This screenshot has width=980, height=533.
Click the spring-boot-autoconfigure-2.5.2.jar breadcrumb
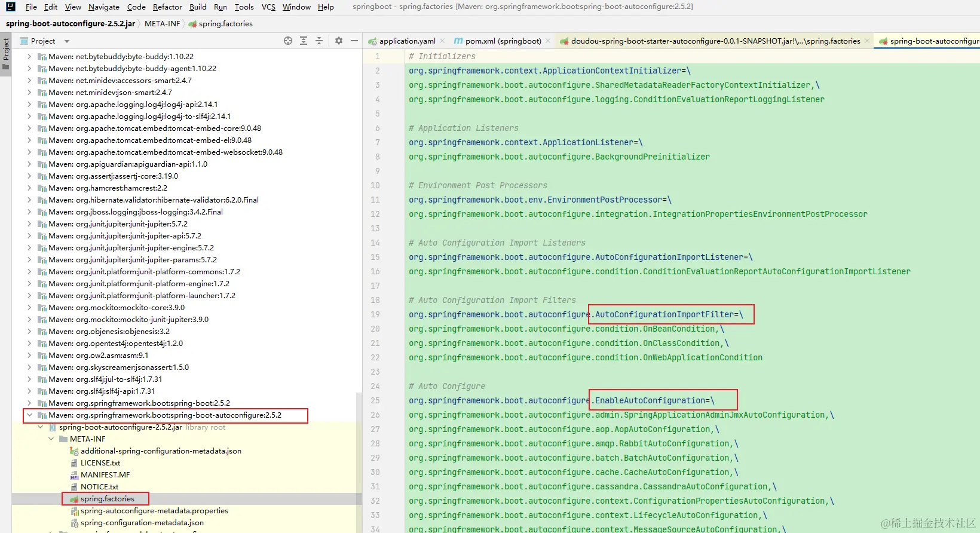tap(71, 24)
